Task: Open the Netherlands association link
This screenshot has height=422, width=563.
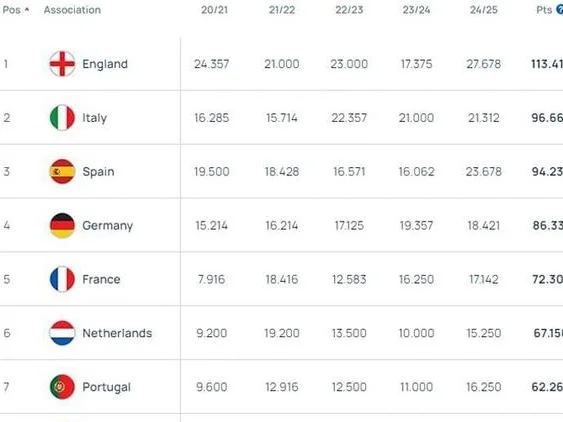Action: pos(117,333)
